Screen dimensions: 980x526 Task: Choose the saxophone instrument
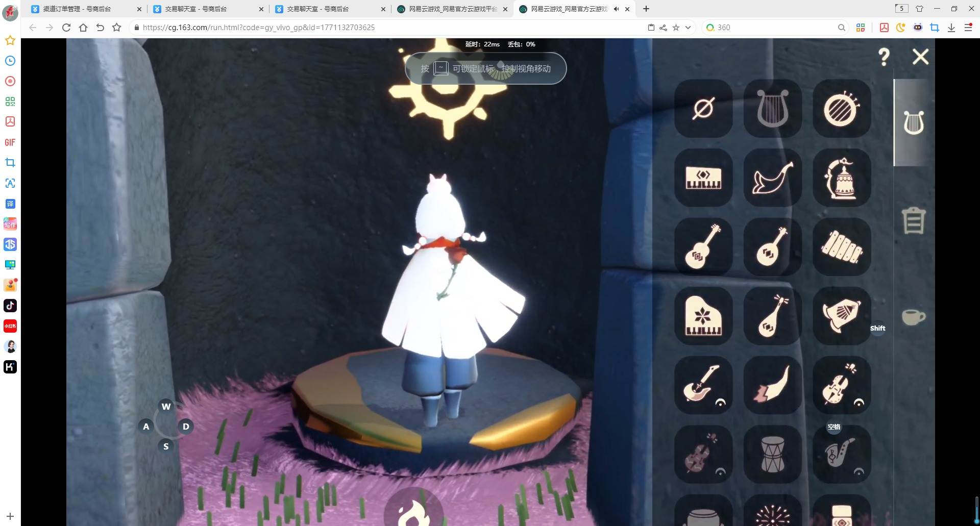(842, 454)
